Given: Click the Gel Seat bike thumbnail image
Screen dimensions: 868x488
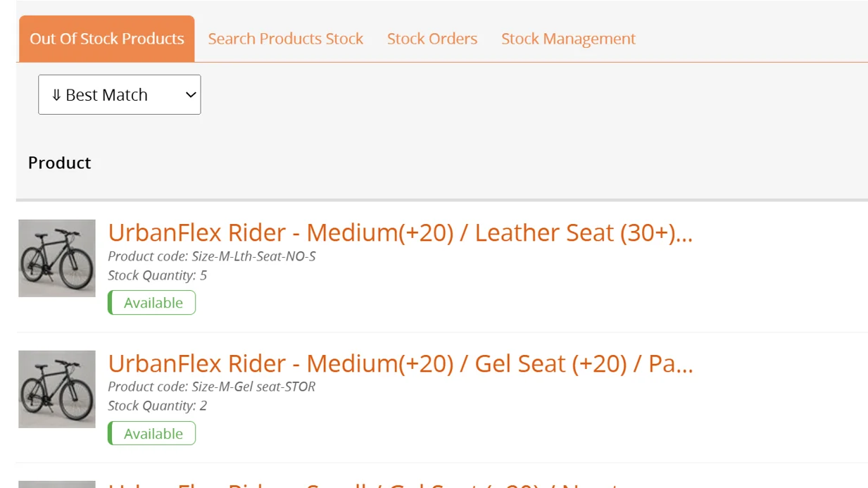Looking at the screenshot, I should coord(57,389).
